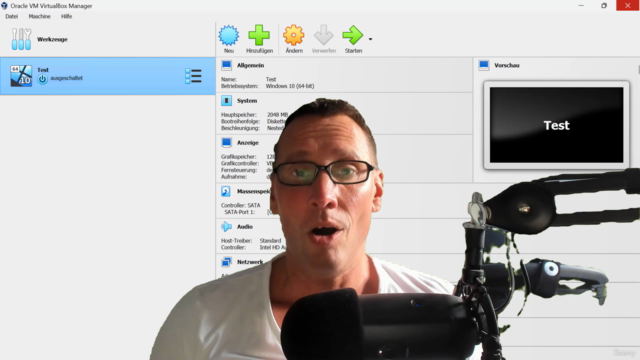Viewport: 640px width, 360px height.
Task: Click the 'Windows 10 (64-bit)' value
Action: (290, 86)
